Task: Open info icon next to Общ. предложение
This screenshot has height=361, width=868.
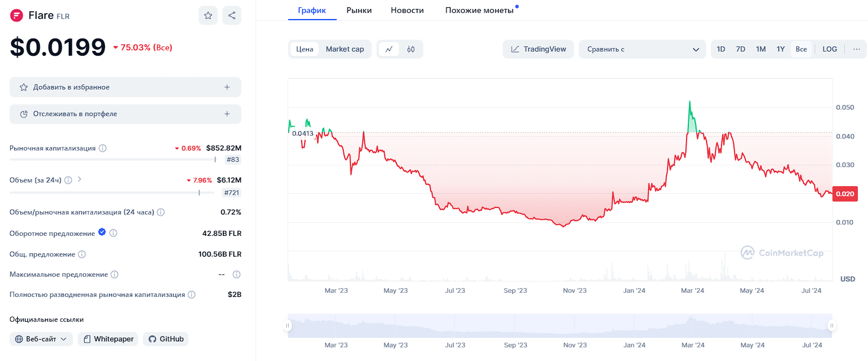Action: click(82, 254)
